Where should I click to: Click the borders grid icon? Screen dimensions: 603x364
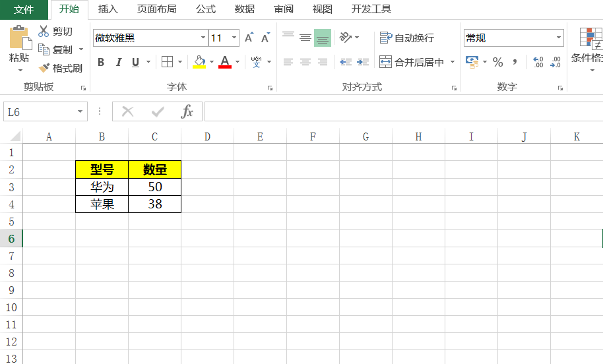pyautogui.click(x=167, y=62)
